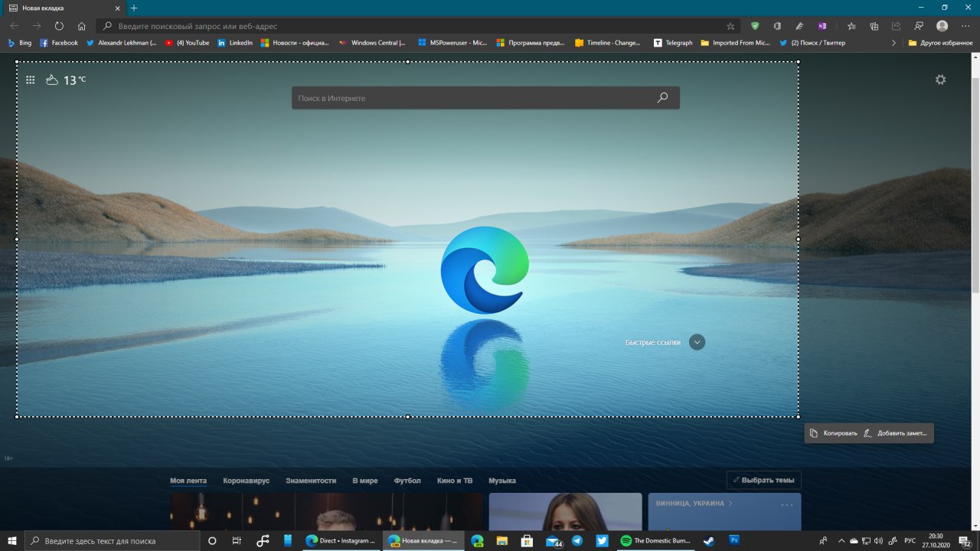
Task: Switch to the В мире tab
Action: coord(365,481)
